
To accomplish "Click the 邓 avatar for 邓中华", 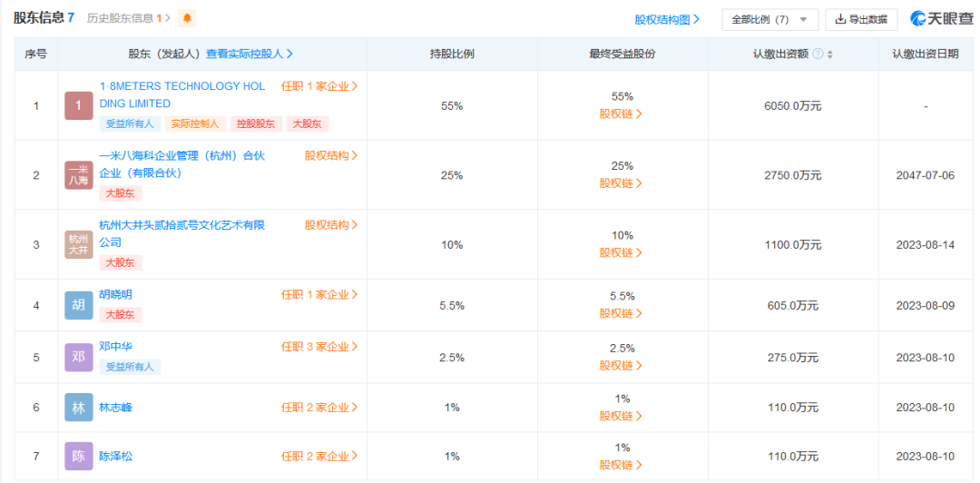I will pyautogui.click(x=79, y=357).
